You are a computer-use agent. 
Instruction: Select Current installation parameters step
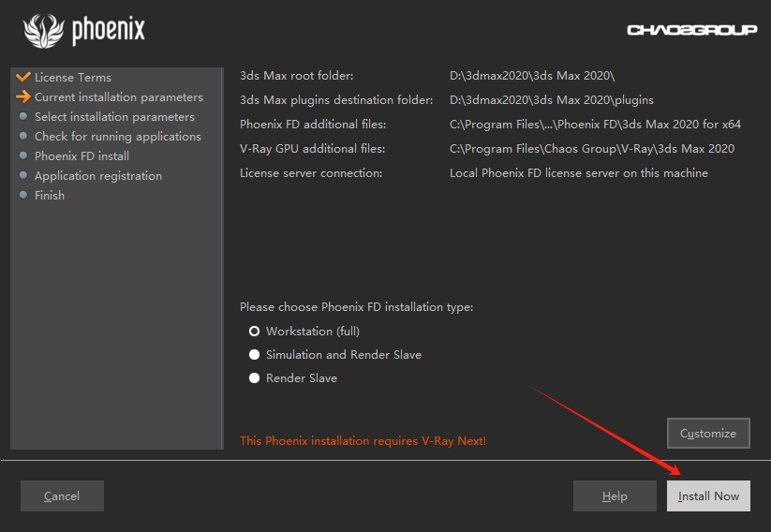[118, 96]
